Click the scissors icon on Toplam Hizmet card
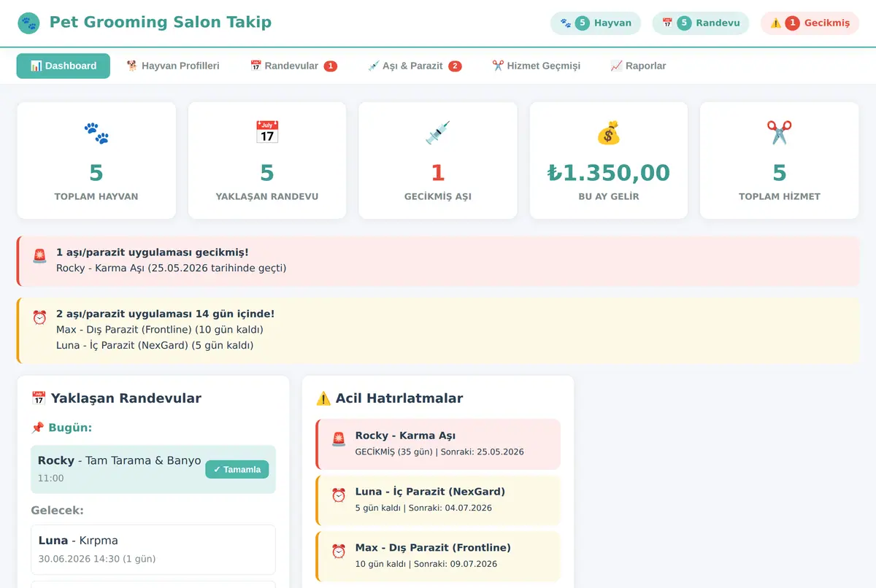The width and height of the screenshot is (876, 588). pos(780,133)
